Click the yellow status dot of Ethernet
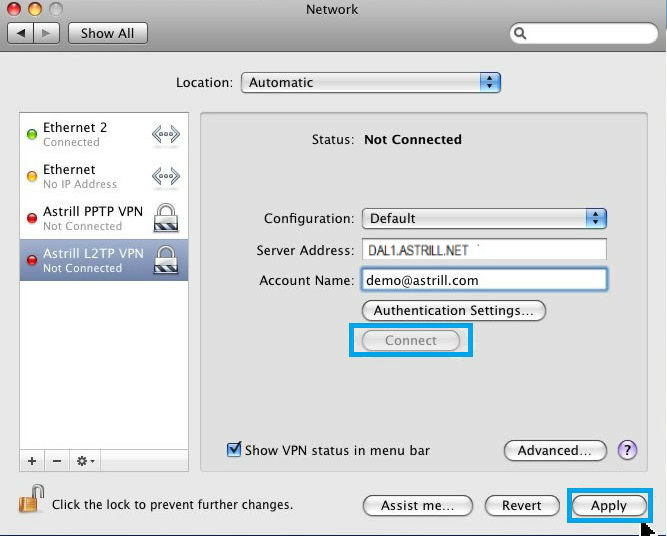667x536 pixels. (x=32, y=176)
